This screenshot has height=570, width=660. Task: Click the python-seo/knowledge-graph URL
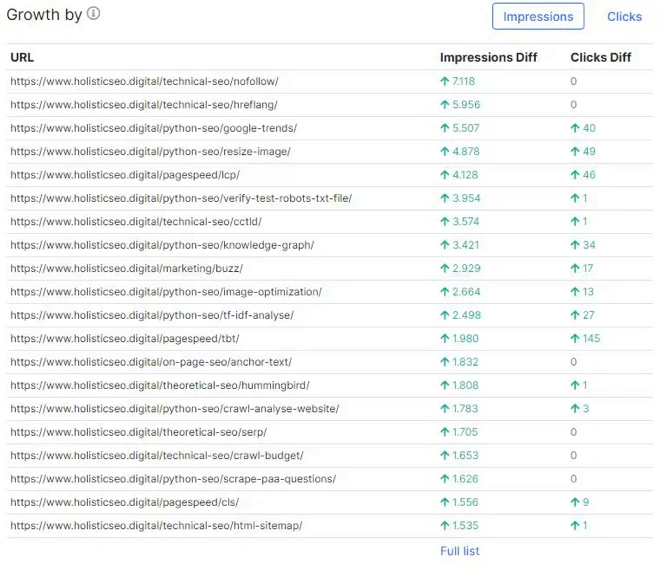point(162,245)
